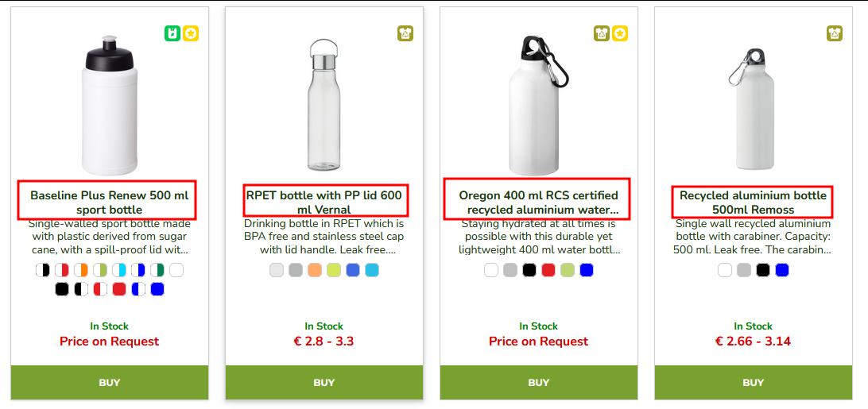Click olive recycled badge on Oregon bottle card
This screenshot has height=409, width=868.
[x=602, y=33]
